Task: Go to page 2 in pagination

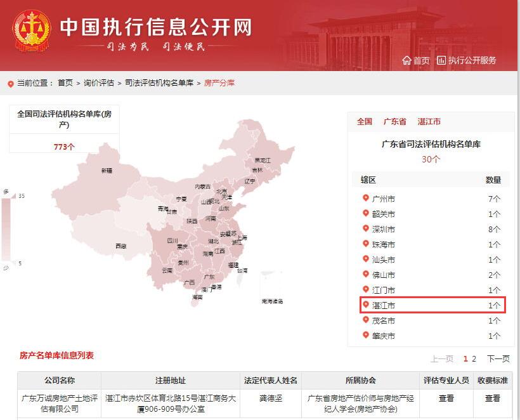Action: (x=474, y=359)
